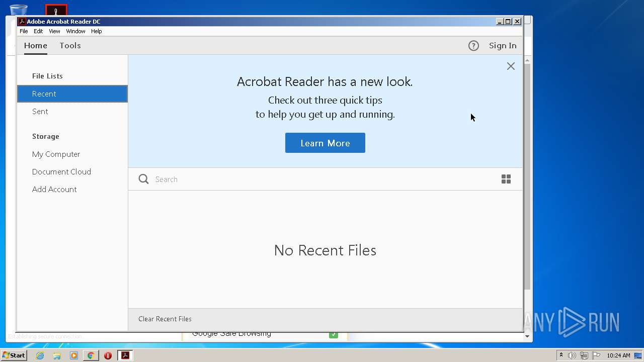Open the Window menu
Viewport: 644px width, 362px height.
[x=75, y=31]
